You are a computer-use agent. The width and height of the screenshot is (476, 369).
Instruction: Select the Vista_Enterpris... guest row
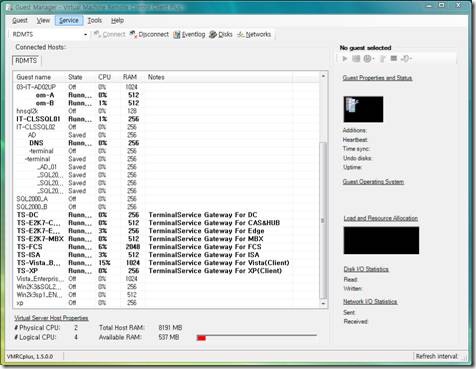(166, 279)
